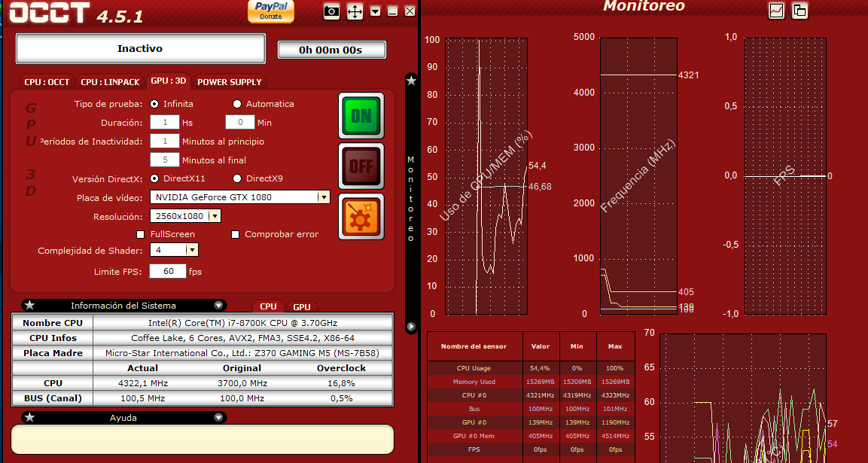The image size is (868, 463).
Task: Switch to the CPU : LINPACK tab
Action: pos(110,82)
